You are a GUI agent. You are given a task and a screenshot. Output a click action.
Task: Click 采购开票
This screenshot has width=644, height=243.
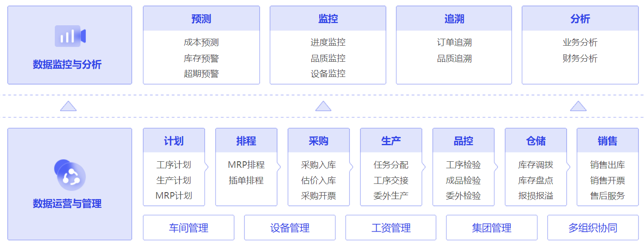coord(318,196)
